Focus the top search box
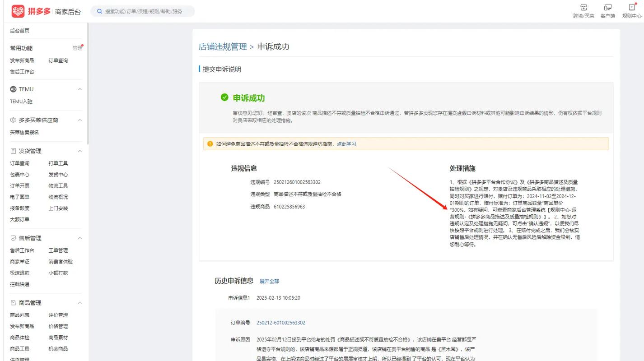Image resolution: width=644 pixels, height=361 pixels. coord(143,11)
